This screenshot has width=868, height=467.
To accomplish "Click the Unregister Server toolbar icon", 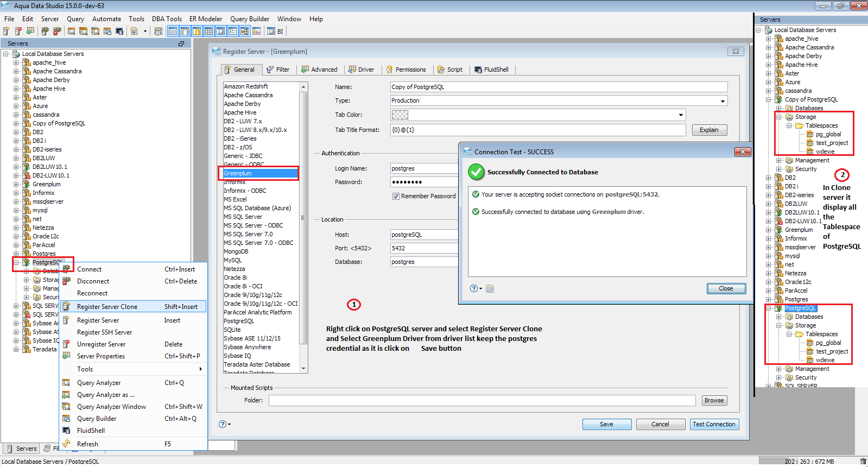I will (x=18, y=31).
